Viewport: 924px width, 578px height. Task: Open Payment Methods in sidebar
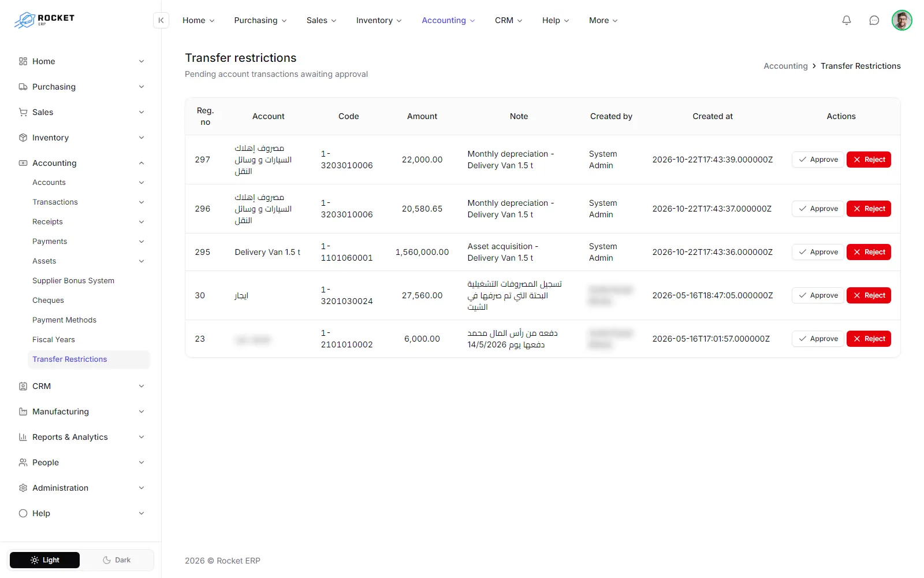click(64, 320)
